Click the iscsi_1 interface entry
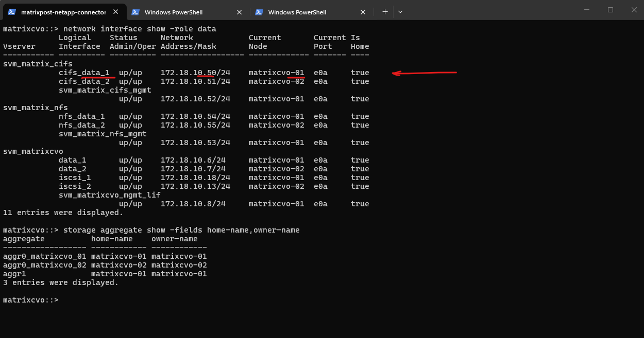 point(75,177)
